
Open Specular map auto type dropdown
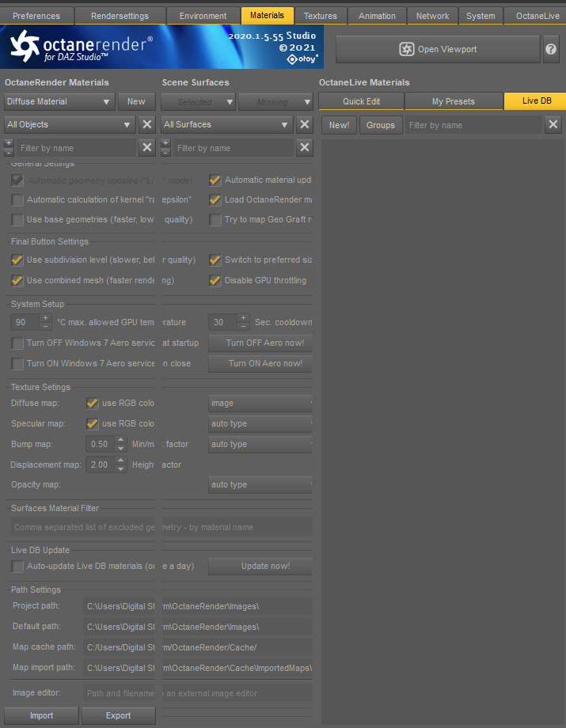tap(260, 423)
